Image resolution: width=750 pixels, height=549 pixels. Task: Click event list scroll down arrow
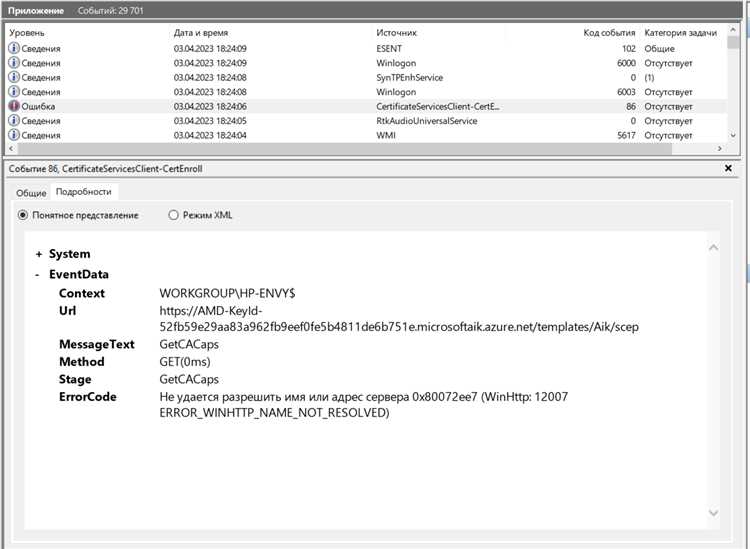732,136
